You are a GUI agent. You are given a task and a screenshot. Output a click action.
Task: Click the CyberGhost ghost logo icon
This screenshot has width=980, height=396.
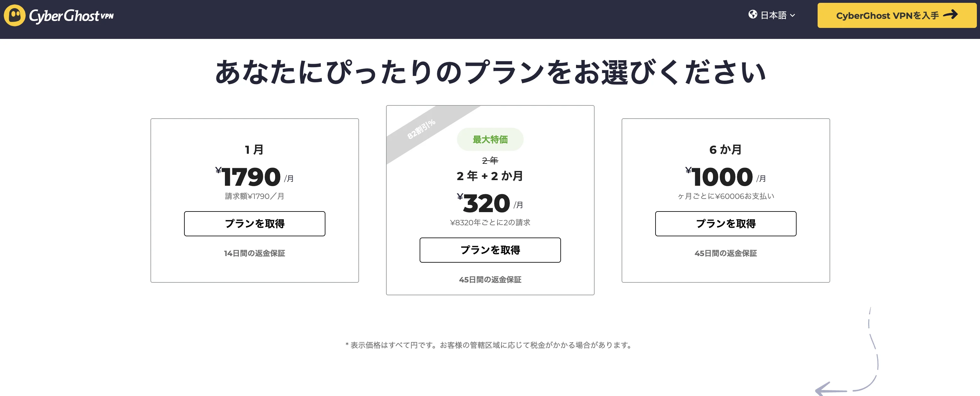(x=14, y=16)
